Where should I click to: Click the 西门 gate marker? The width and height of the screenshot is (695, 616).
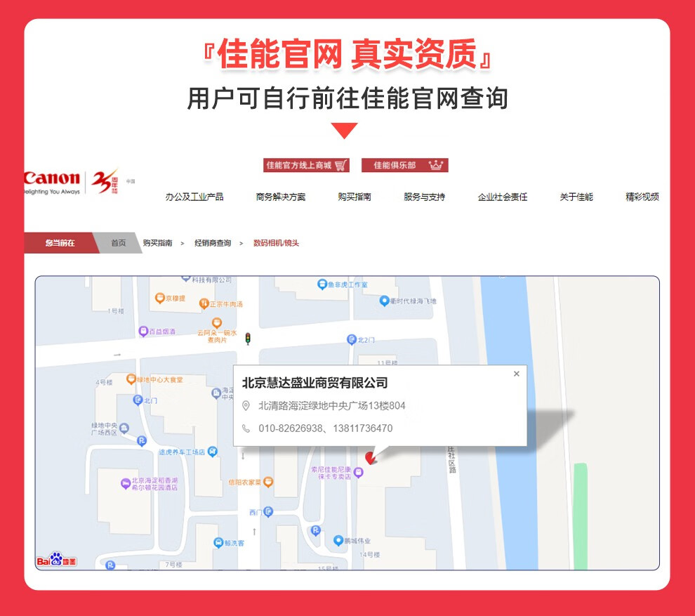[268, 512]
